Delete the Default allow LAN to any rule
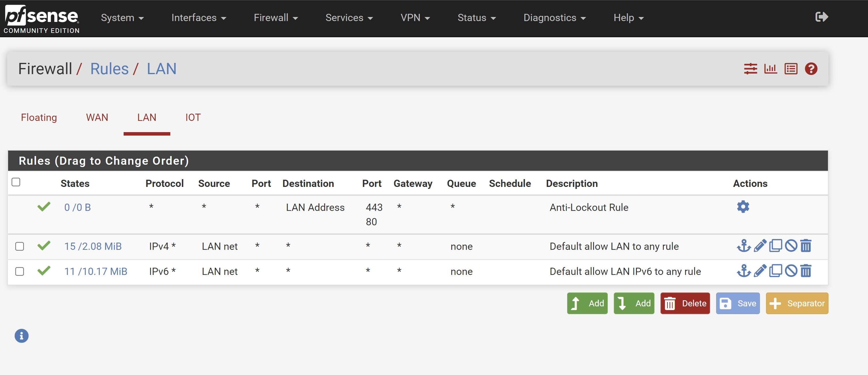 click(x=806, y=246)
